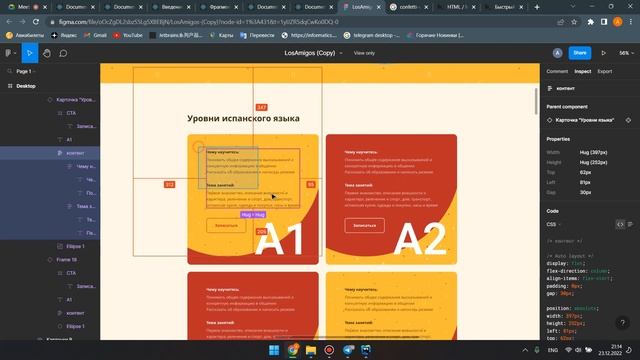
Task: Open the Page 1 dropdown
Action: coord(26,71)
